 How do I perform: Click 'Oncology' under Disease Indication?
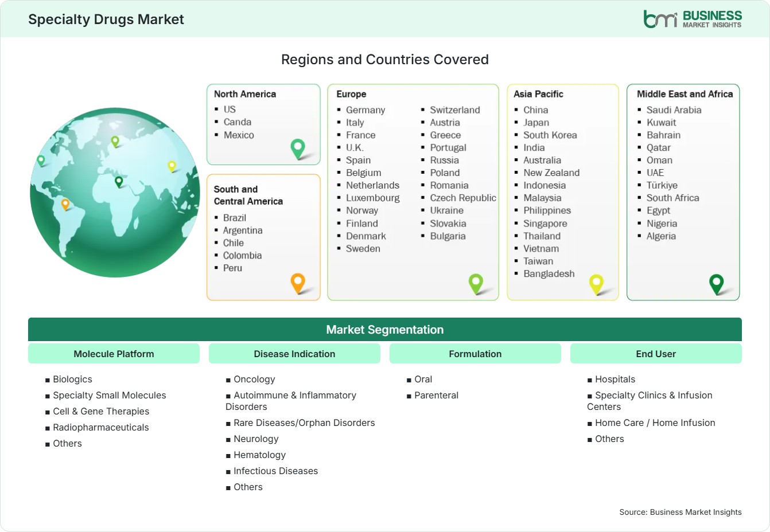point(254,380)
